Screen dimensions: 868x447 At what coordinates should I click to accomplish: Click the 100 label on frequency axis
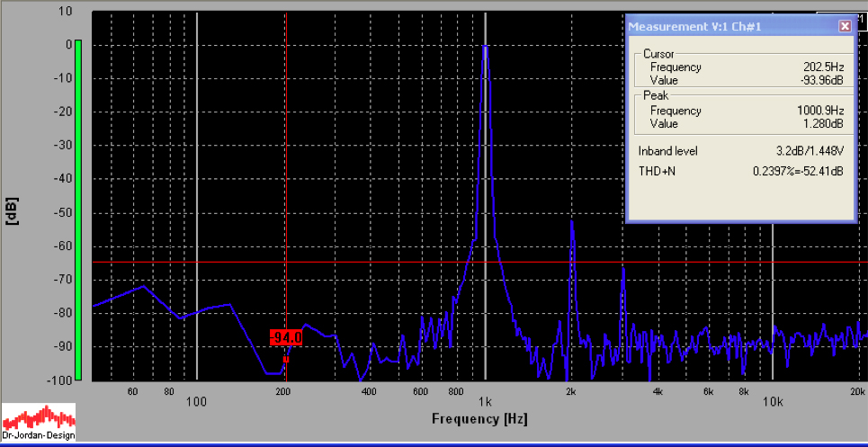point(196,401)
